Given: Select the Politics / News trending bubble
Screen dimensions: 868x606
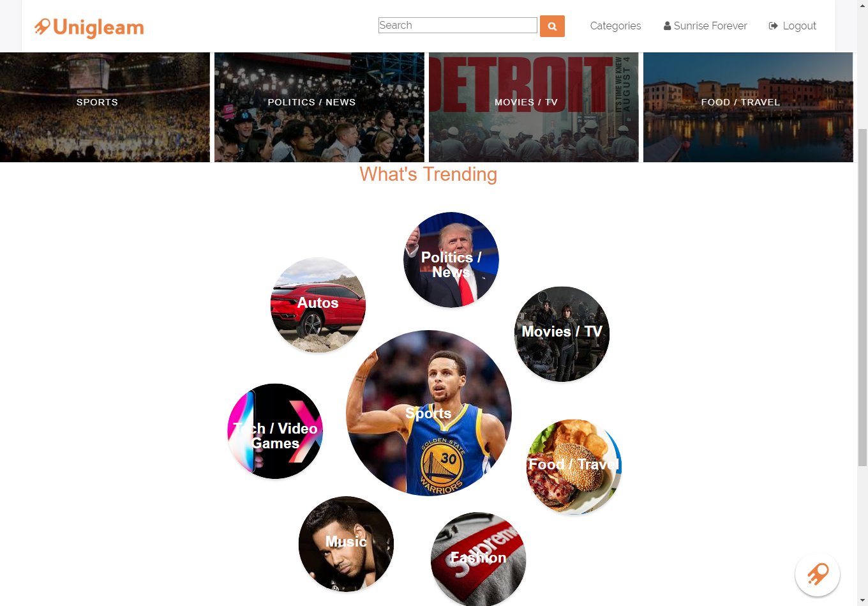Looking at the screenshot, I should coord(451,260).
